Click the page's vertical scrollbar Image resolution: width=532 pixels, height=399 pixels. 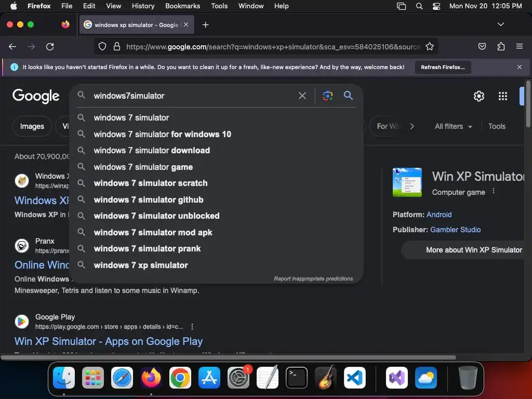click(528, 104)
